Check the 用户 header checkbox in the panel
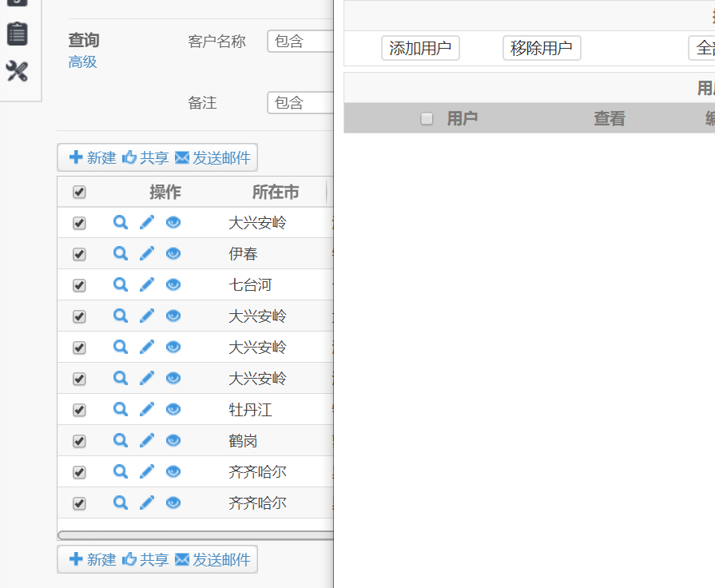715x588 pixels. coord(427,119)
